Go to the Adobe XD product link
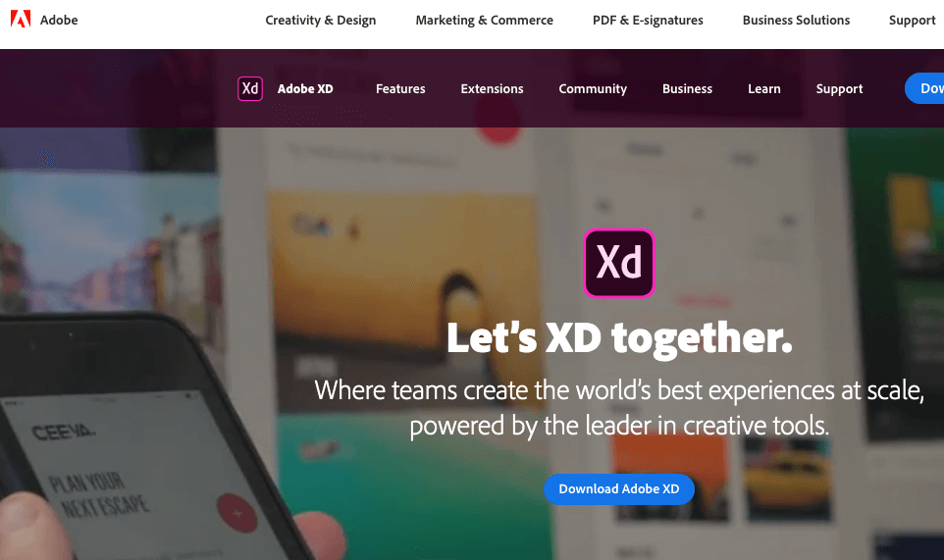 (305, 88)
